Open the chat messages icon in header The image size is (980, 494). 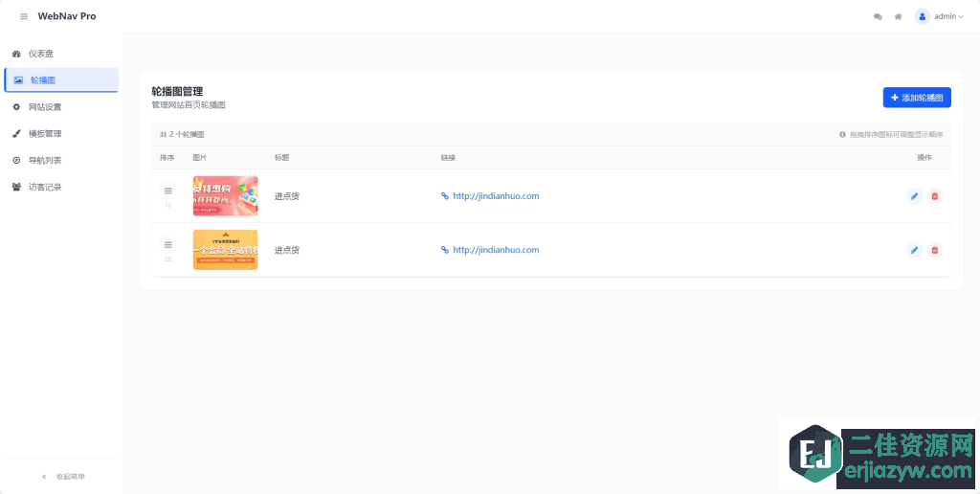[x=878, y=16]
